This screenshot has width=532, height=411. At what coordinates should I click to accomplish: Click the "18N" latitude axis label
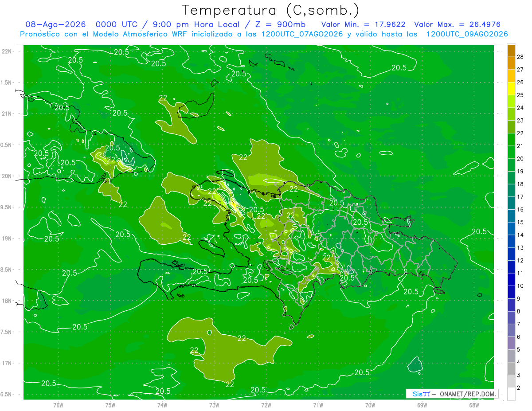pyautogui.click(x=7, y=301)
